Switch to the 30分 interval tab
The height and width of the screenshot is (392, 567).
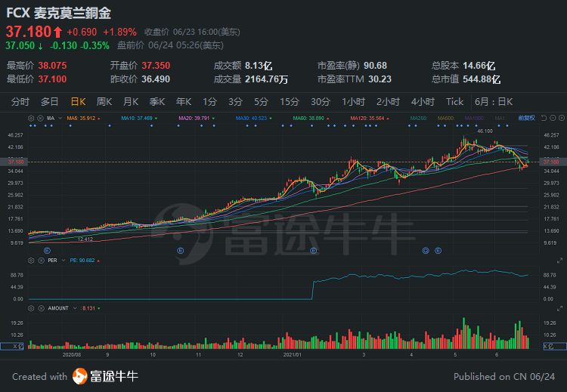pyautogui.click(x=321, y=102)
